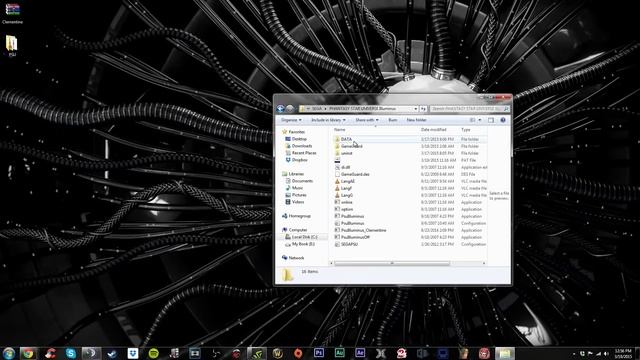This screenshot has height=360, width=640.
Task: Click the Explorer Forward arrow button
Action: (x=290, y=109)
